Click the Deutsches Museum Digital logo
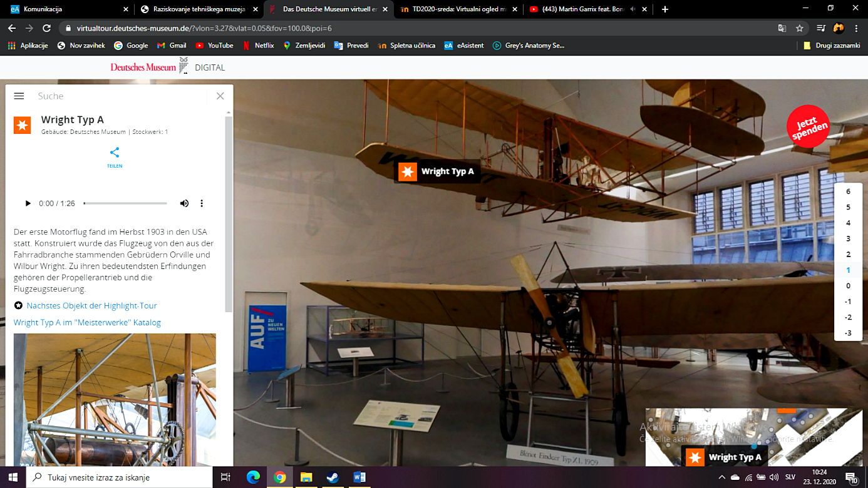Viewport: 868px width, 488px height. tap(167, 67)
